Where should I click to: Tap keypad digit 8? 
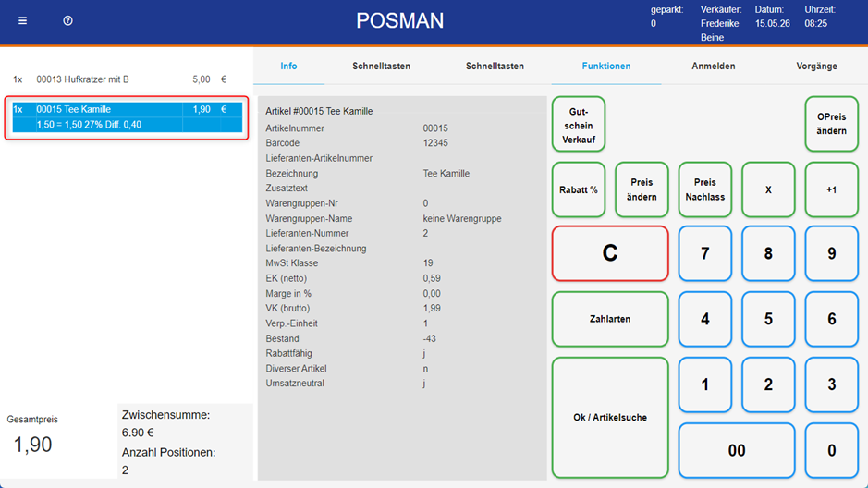click(768, 253)
